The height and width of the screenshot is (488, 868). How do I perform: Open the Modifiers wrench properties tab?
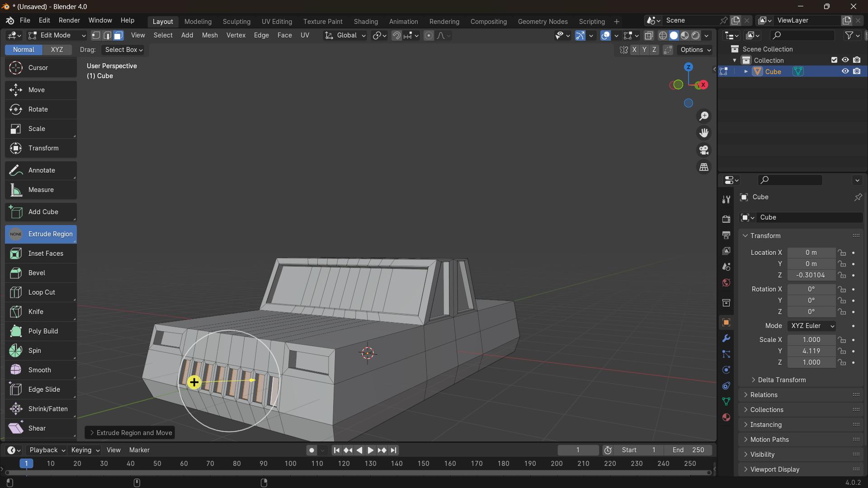(x=726, y=338)
